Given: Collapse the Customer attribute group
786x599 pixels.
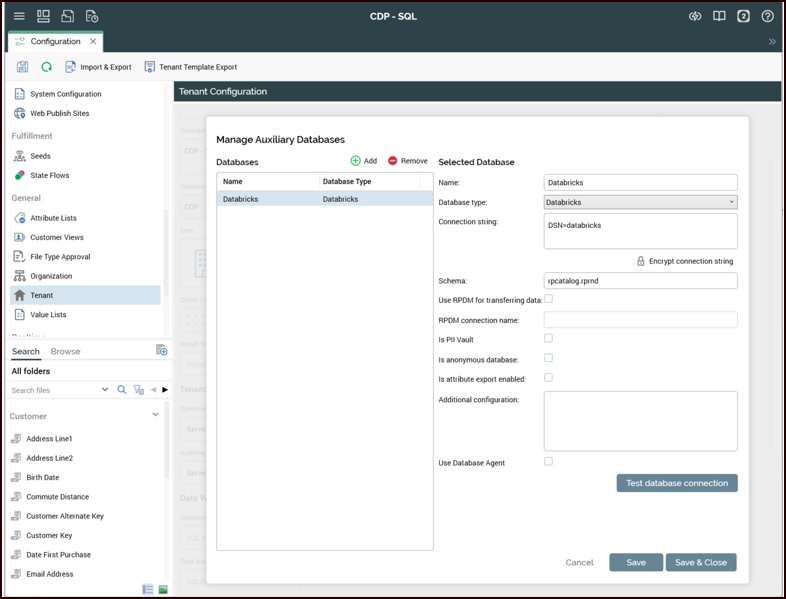Looking at the screenshot, I should pyautogui.click(x=155, y=415).
